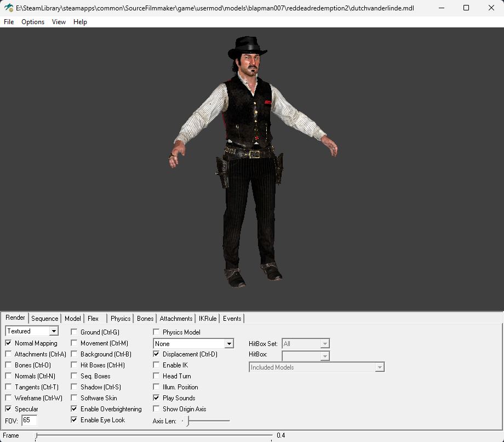Switch to the Attachments tab
This screenshot has height=442, width=504.
coord(176,319)
